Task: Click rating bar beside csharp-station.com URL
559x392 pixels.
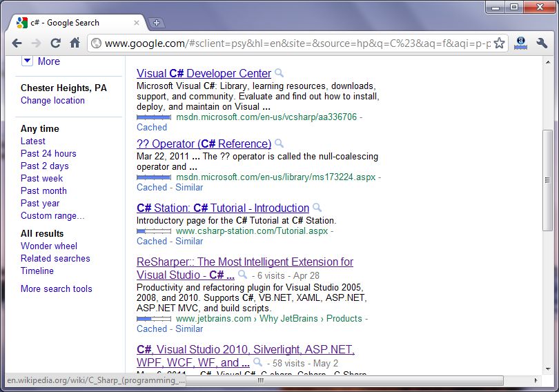Action: (x=154, y=231)
